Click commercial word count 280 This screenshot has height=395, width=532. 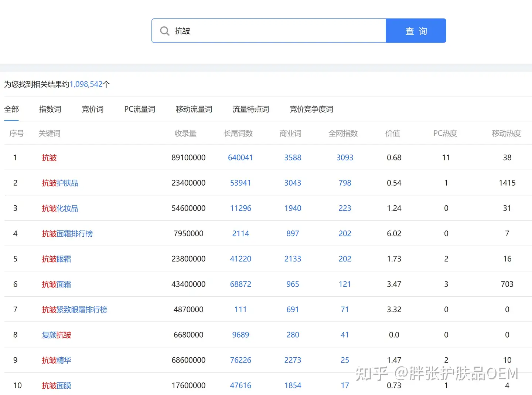[293, 335]
